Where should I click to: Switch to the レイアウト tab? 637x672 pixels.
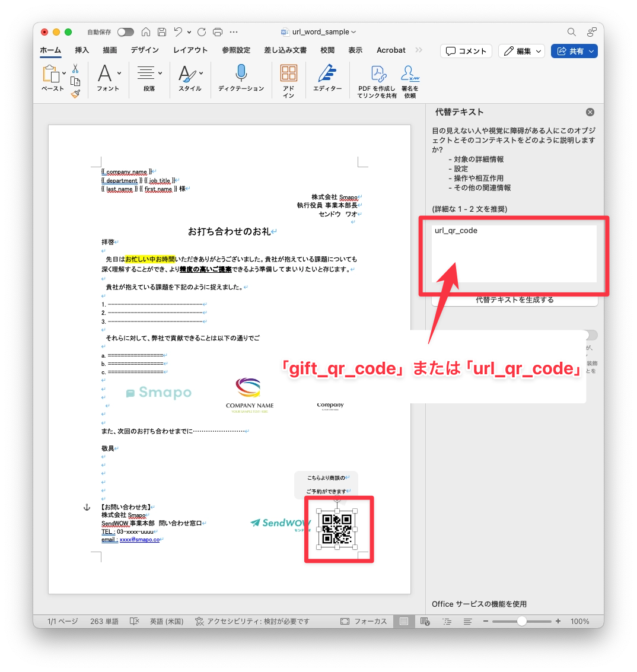pyautogui.click(x=191, y=50)
